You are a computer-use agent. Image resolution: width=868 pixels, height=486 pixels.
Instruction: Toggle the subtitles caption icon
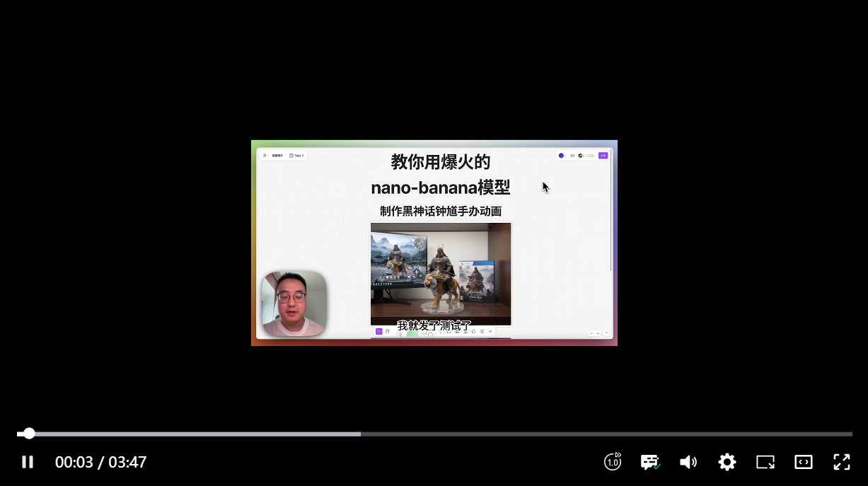650,462
